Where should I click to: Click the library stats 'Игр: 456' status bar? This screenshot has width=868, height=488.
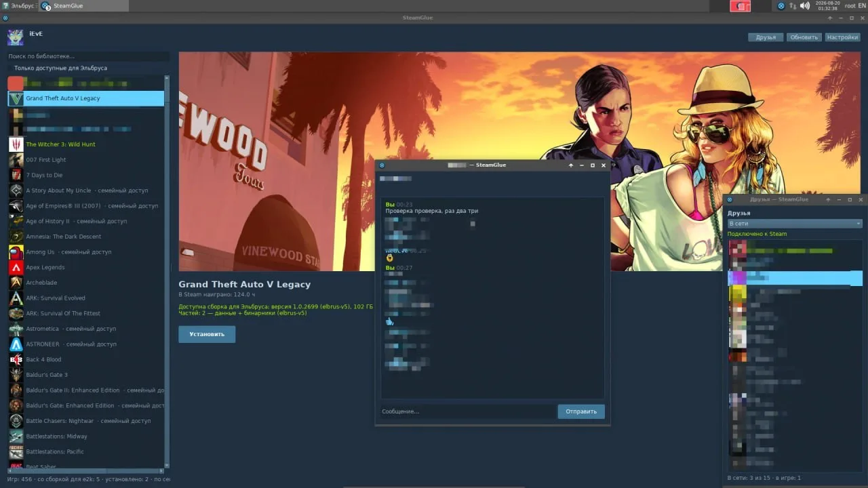coord(88,479)
